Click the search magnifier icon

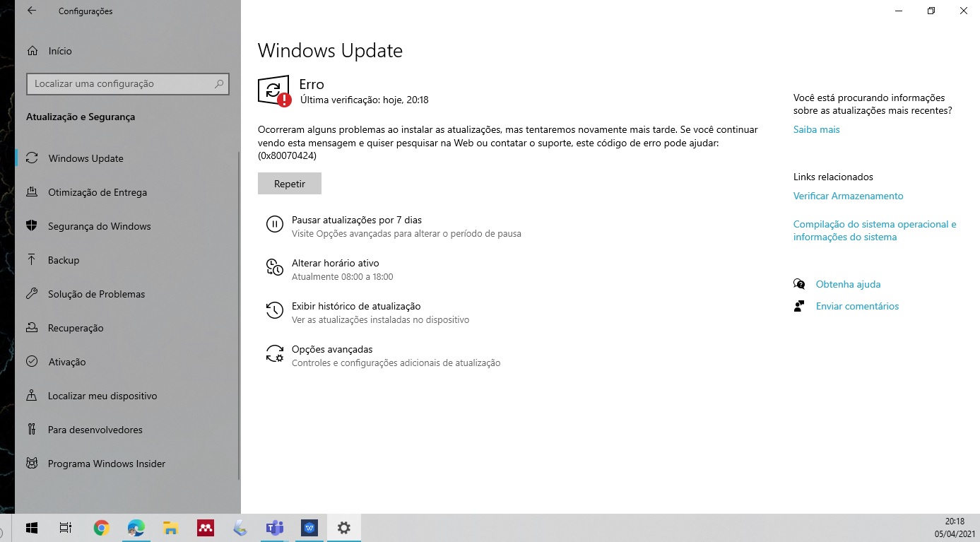pos(219,83)
